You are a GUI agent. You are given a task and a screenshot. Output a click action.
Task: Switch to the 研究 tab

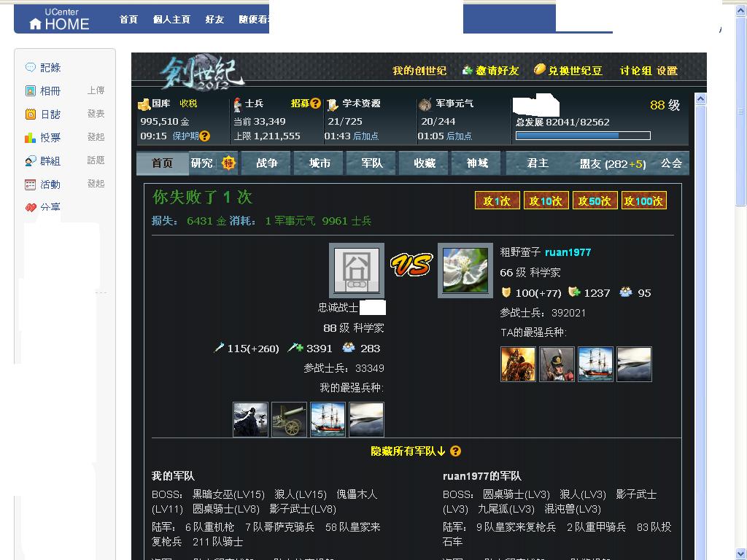click(202, 163)
